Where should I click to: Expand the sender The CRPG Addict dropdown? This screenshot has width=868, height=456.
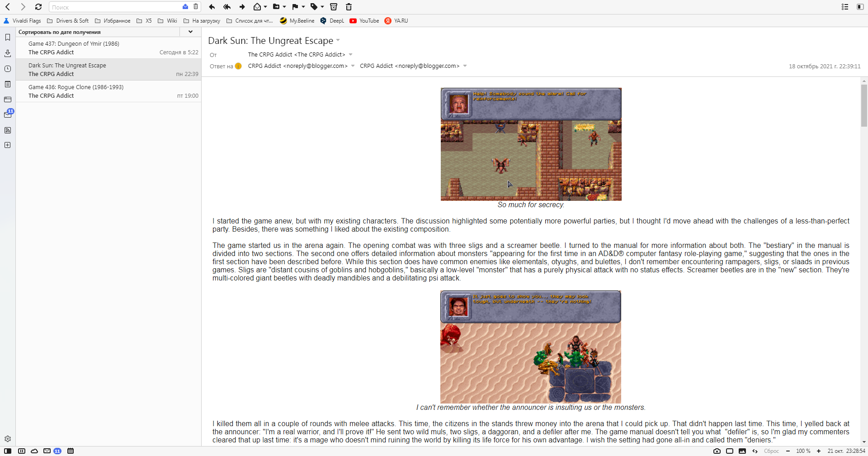pos(350,55)
